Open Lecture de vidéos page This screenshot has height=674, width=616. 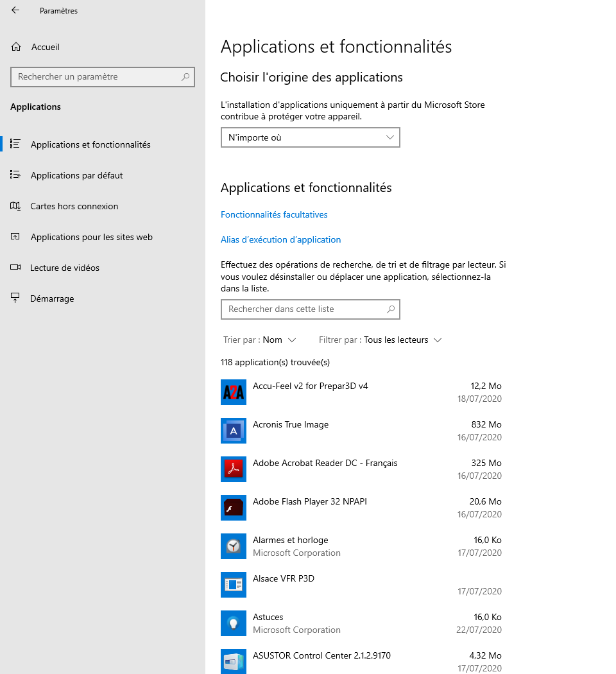coord(64,268)
